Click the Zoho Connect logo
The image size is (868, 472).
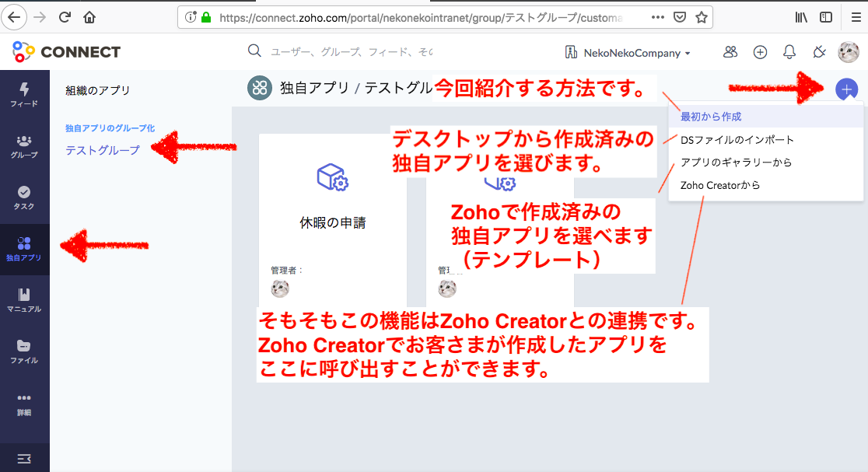pos(66,52)
